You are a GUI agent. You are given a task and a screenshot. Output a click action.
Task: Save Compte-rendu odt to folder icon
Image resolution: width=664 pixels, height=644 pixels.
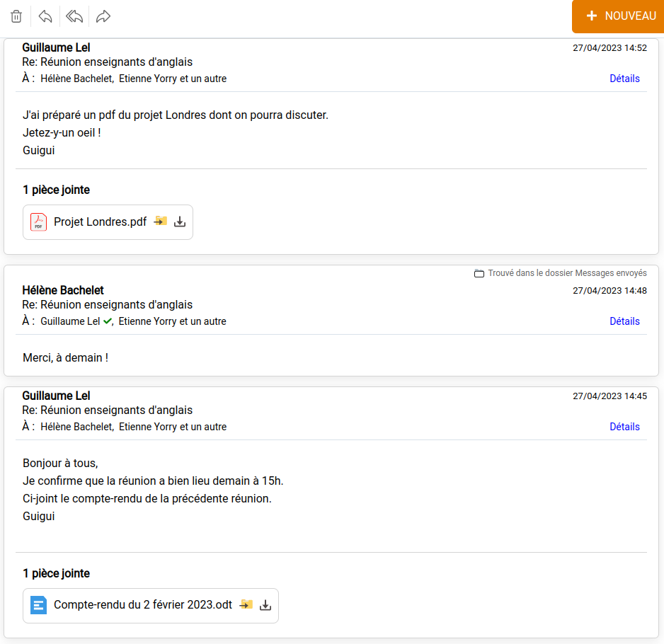[246, 605]
